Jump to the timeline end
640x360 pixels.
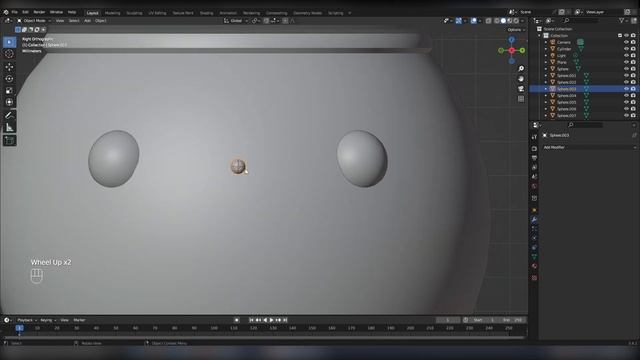pos(285,320)
